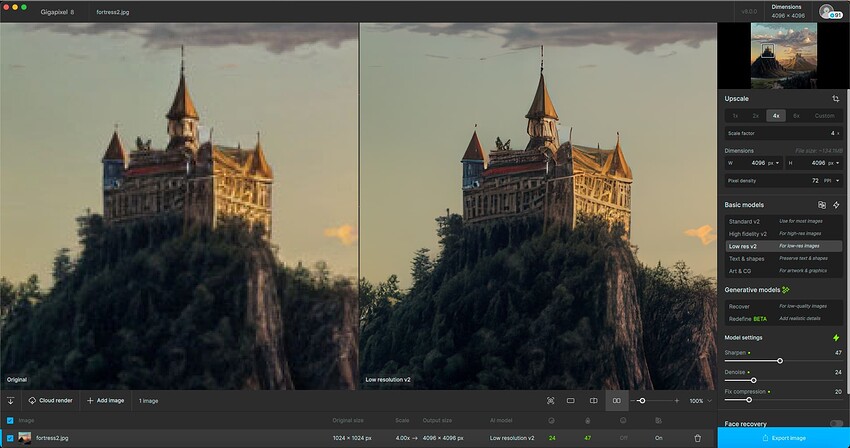Open the user account avatar
The height and width of the screenshot is (448, 850).
tap(827, 11)
